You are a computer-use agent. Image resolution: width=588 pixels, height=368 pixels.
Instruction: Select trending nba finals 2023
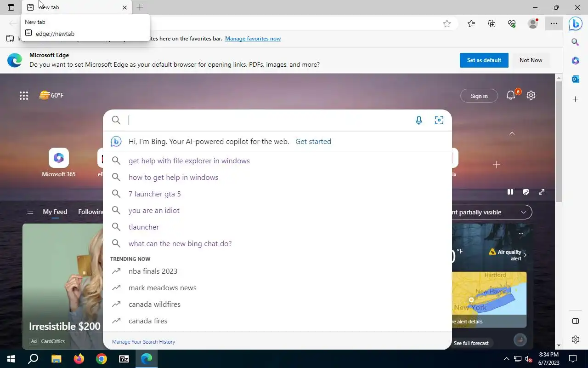pos(277,271)
